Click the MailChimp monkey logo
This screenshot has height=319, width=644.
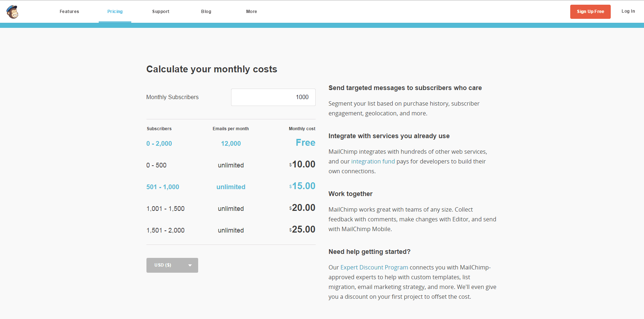tap(13, 12)
